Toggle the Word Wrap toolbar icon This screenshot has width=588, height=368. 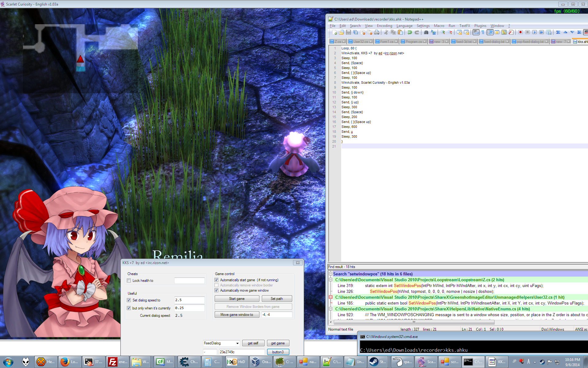(x=476, y=32)
